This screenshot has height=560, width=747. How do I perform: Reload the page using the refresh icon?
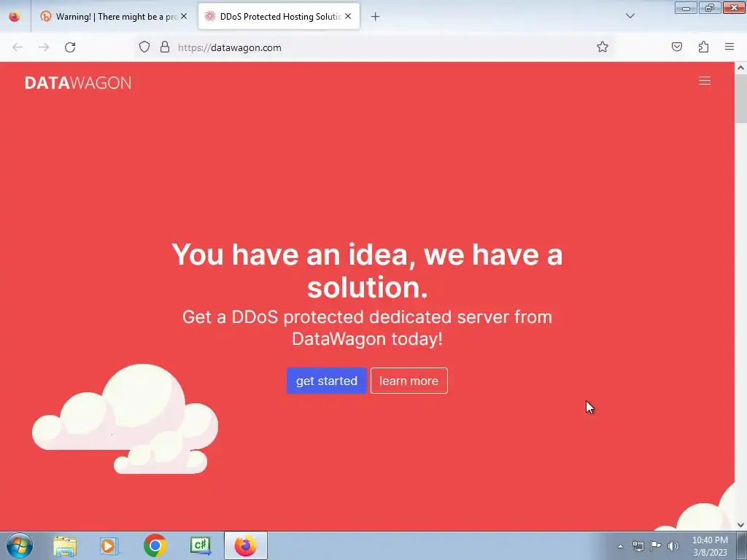(x=70, y=47)
